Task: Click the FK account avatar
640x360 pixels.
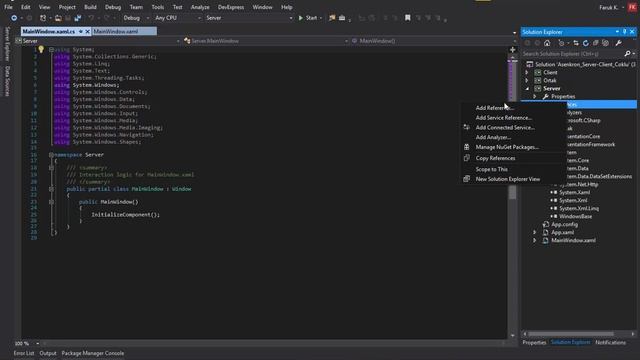Action: coord(632,7)
